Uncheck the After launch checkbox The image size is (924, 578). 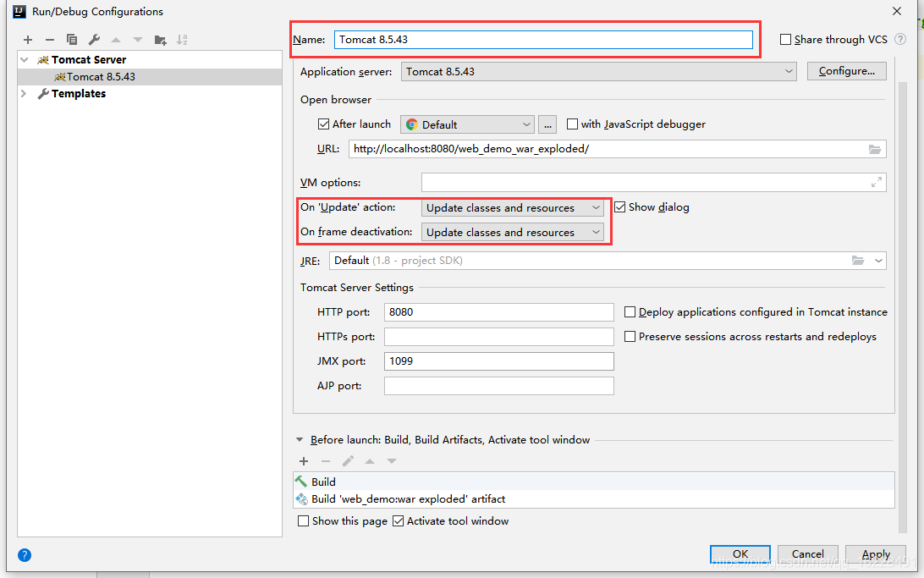323,124
